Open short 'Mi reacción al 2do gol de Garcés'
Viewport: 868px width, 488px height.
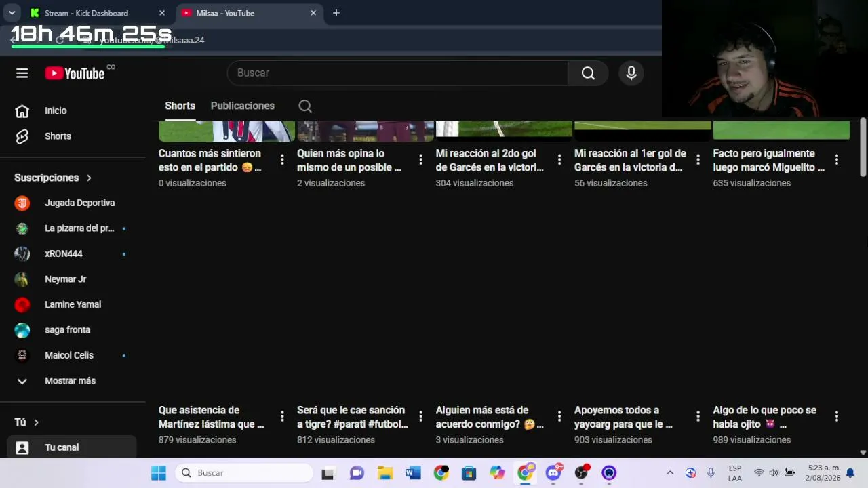pyautogui.click(x=490, y=161)
